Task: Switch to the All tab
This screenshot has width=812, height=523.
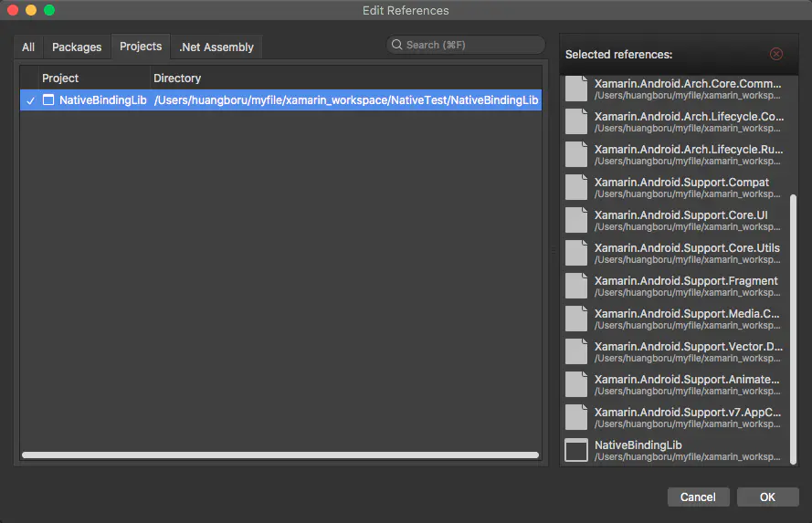Action: pyautogui.click(x=28, y=47)
